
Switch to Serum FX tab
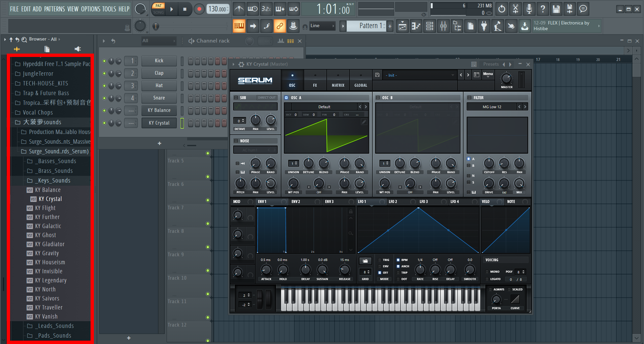tap(315, 80)
